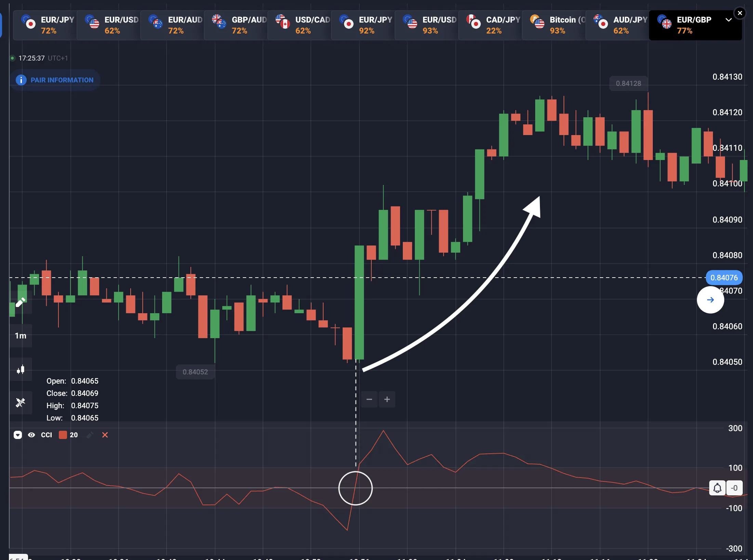
Task: Switch to the EUR/USD 62% tab
Action: coord(108,25)
